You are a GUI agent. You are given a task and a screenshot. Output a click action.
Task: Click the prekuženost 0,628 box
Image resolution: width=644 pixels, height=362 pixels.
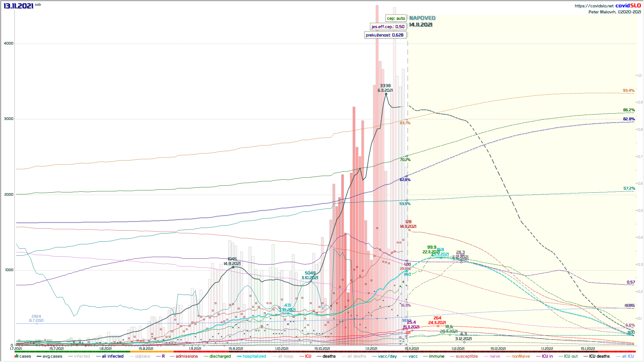[x=385, y=35]
